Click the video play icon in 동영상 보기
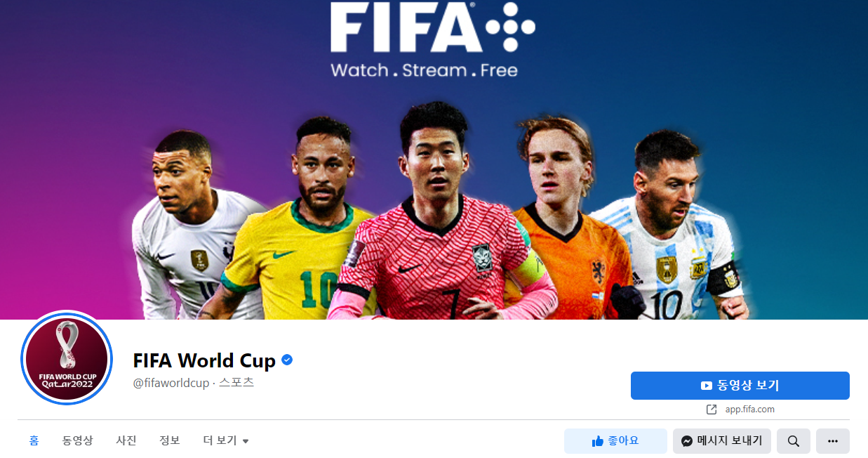 pos(707,386)
